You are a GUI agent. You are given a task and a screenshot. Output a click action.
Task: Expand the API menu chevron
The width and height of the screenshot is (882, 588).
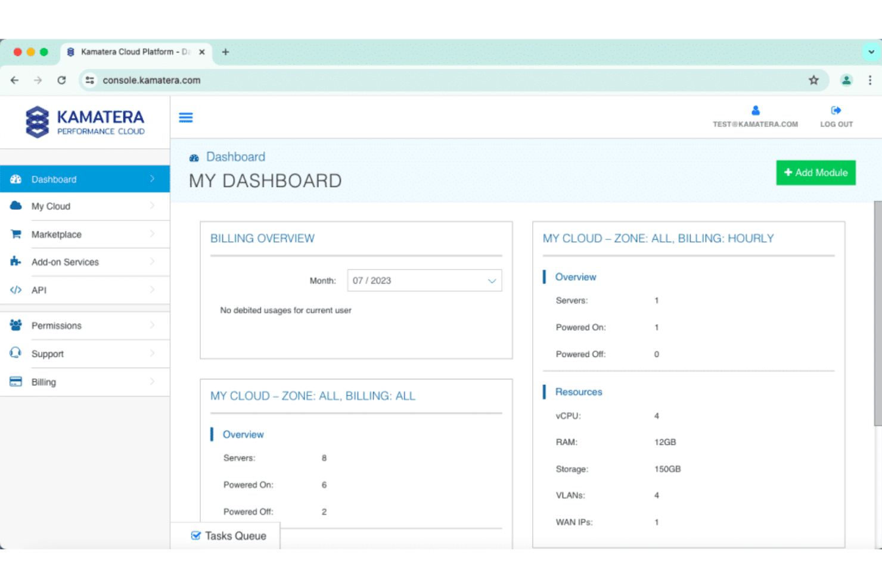[152, 290]
